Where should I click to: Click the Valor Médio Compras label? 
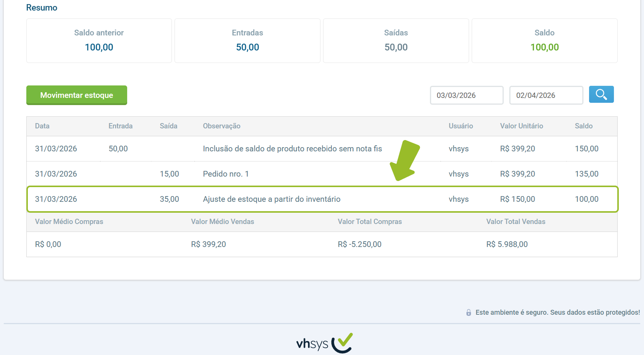[x=69, y=222]
